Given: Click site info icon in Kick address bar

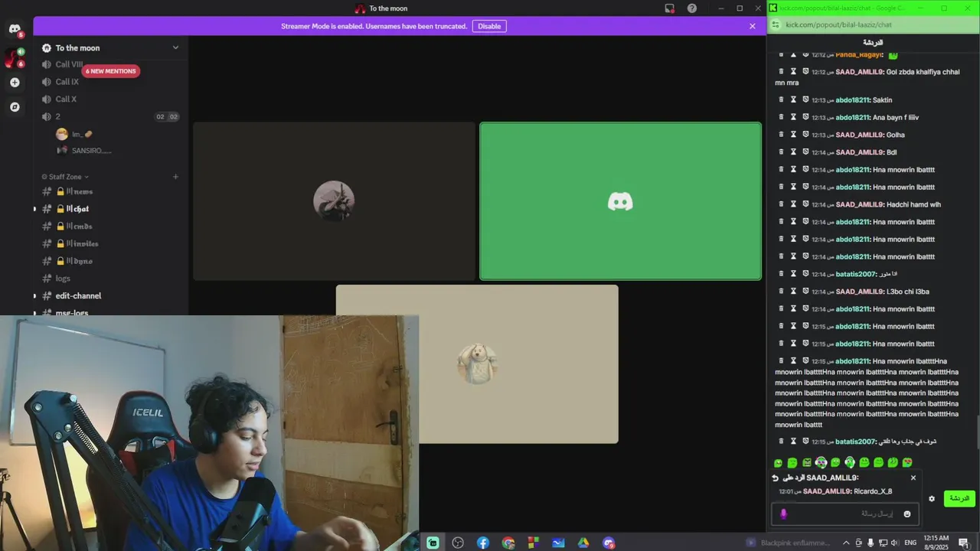Looking at the screenshot, I should coord(776,24).
